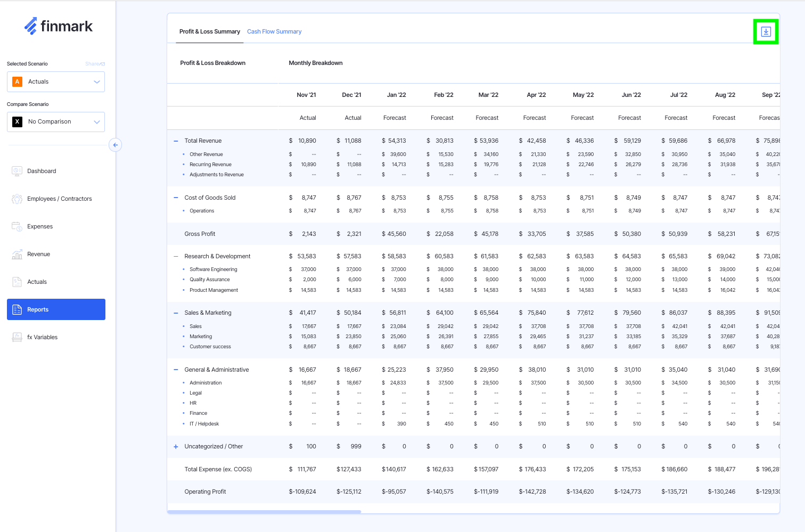Collapse the Sales & Marketing section

[176, 313]
